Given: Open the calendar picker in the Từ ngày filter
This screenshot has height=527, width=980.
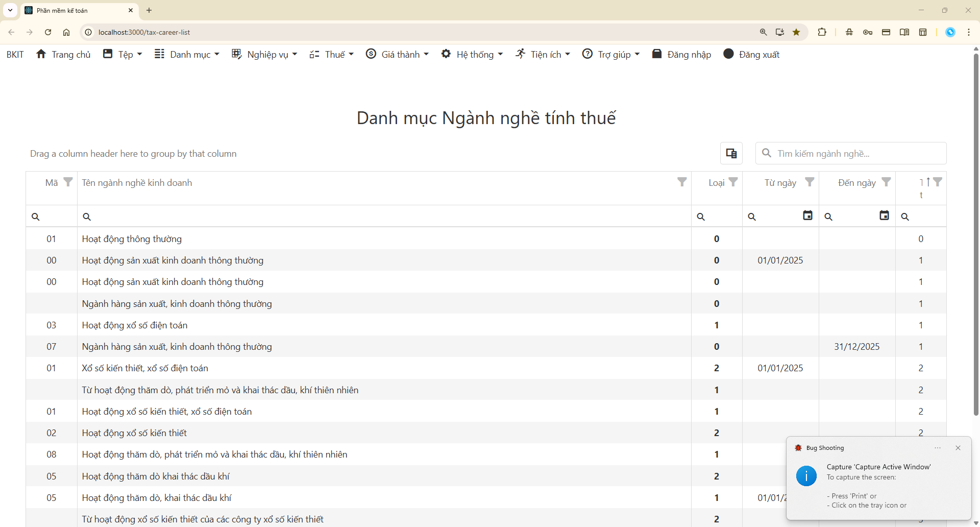Looking at the screenshot, I should (x=807, y=215).
